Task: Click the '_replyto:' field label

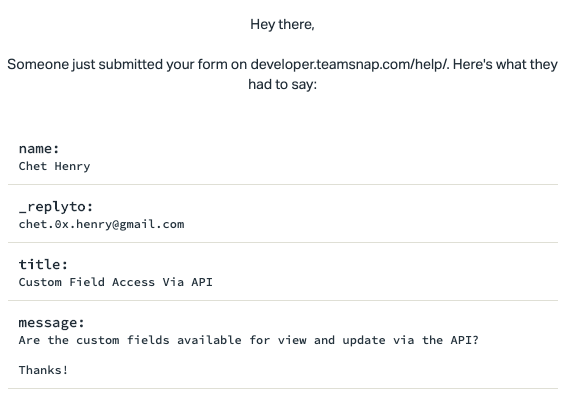Action: coord(56,207)
